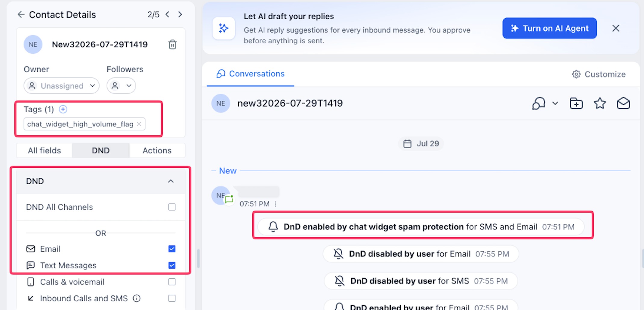
Task: Click the 2/5 contact counter
Action: pyautogui.click(x=153, y=14)
